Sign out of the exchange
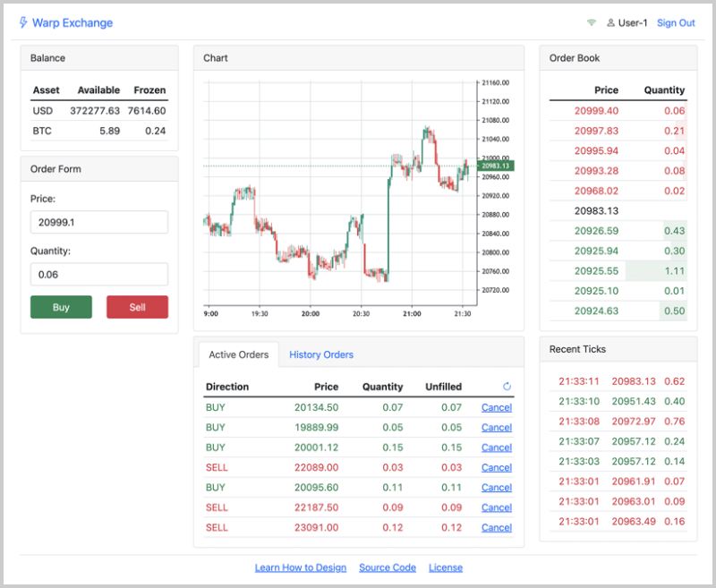 coord(676,22)
